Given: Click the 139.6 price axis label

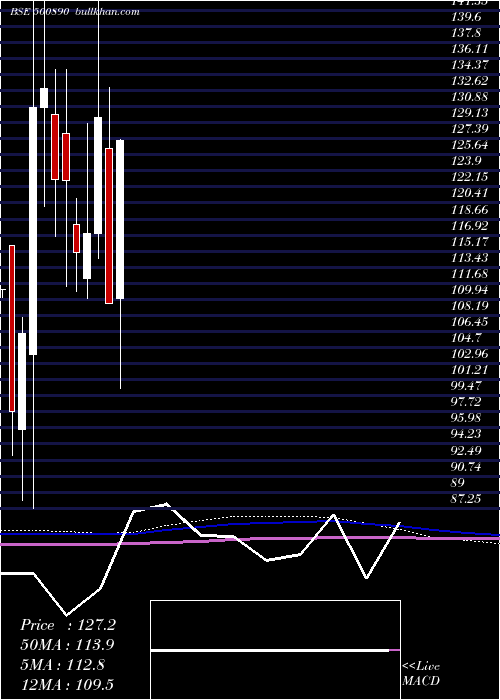Looking at the screenshot, I should (466, 17).
